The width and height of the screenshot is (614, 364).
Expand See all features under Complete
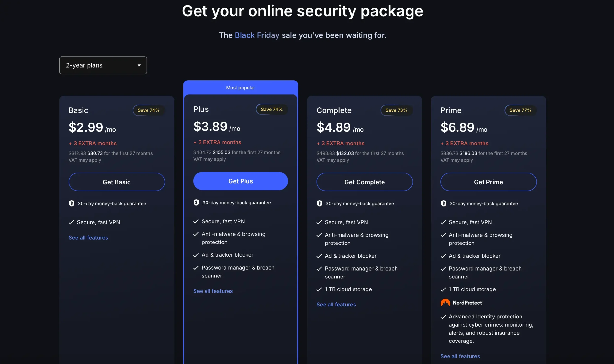click(336, 304)
